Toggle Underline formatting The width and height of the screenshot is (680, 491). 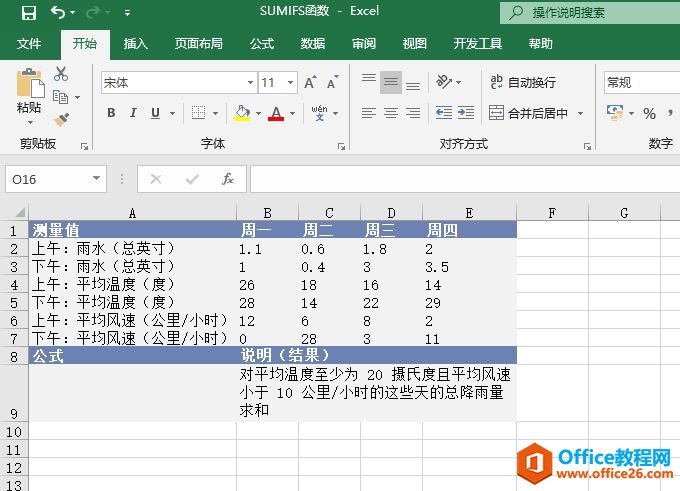(x=155, y=113)
